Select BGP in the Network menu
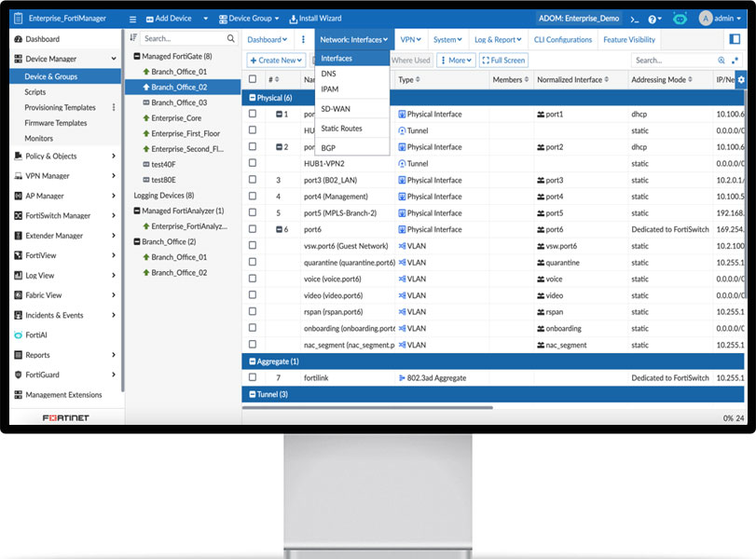This screenshot has height=559, width=756. coord(352,148)
